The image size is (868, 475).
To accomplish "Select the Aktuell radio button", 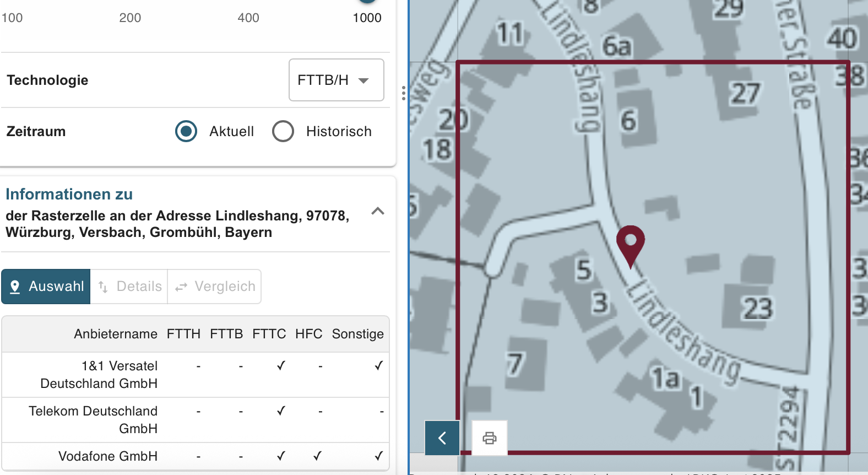I will pyautogui.click(x=186, y=131).
